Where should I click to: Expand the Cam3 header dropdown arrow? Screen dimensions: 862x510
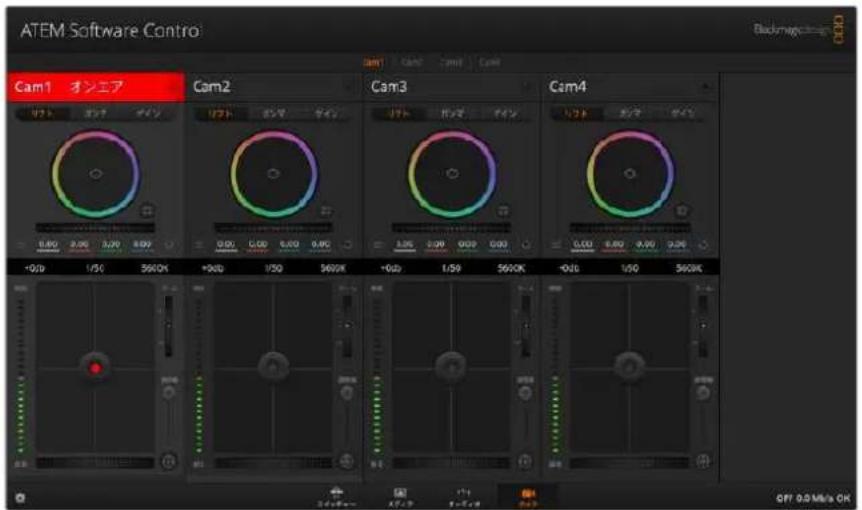click(526, 87)
